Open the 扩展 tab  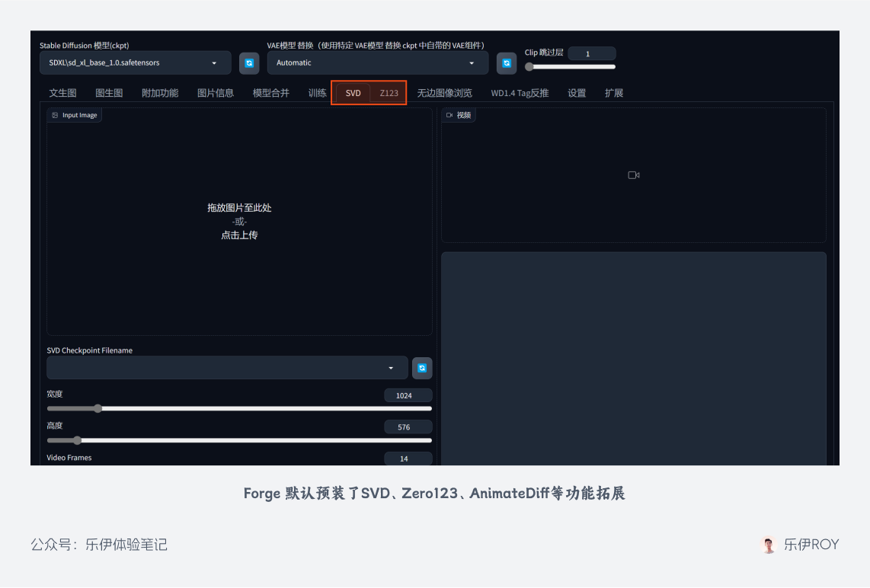614,92
